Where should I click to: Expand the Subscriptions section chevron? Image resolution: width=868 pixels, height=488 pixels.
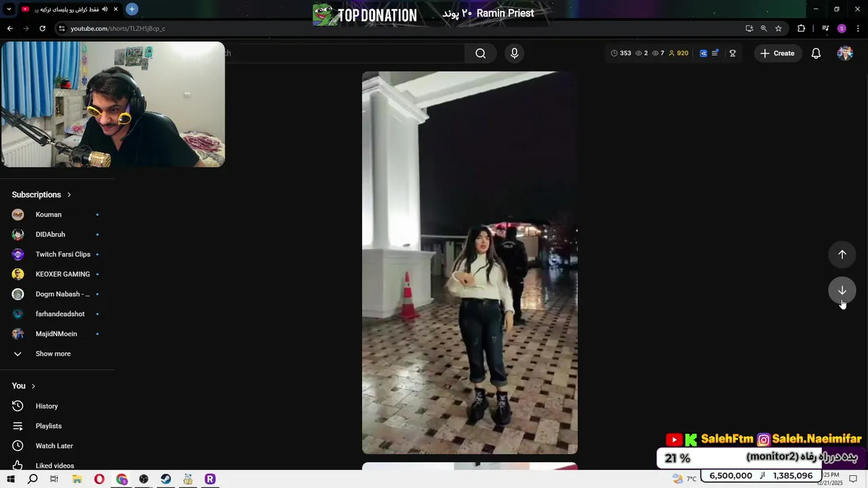(x=68, y=195)
